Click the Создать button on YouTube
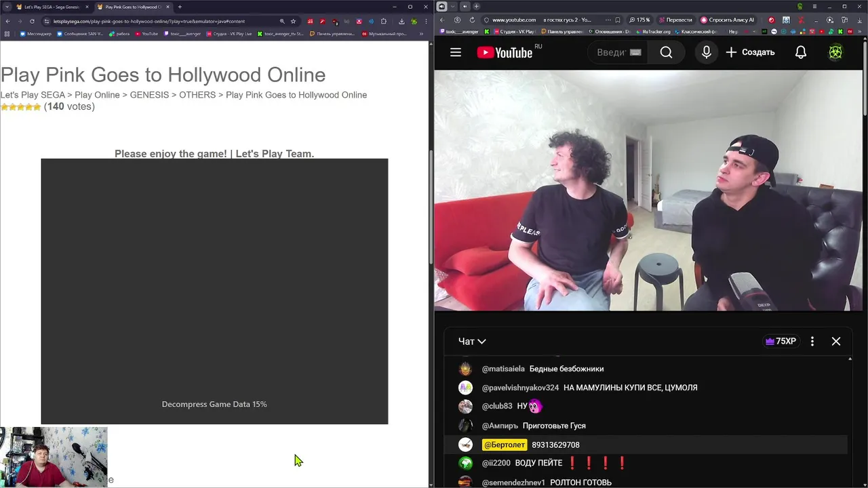The width and height of the screenshot is (868, 488). (x=750, y=52)
